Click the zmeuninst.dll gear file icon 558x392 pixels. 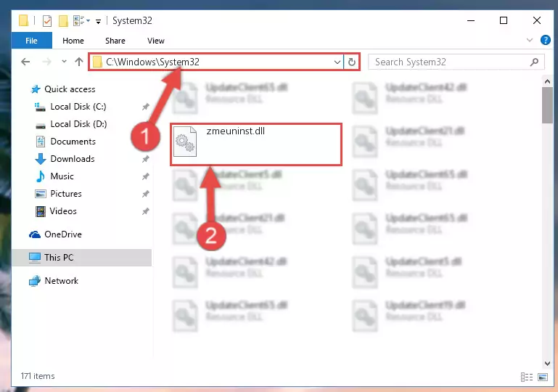point(185,142)
